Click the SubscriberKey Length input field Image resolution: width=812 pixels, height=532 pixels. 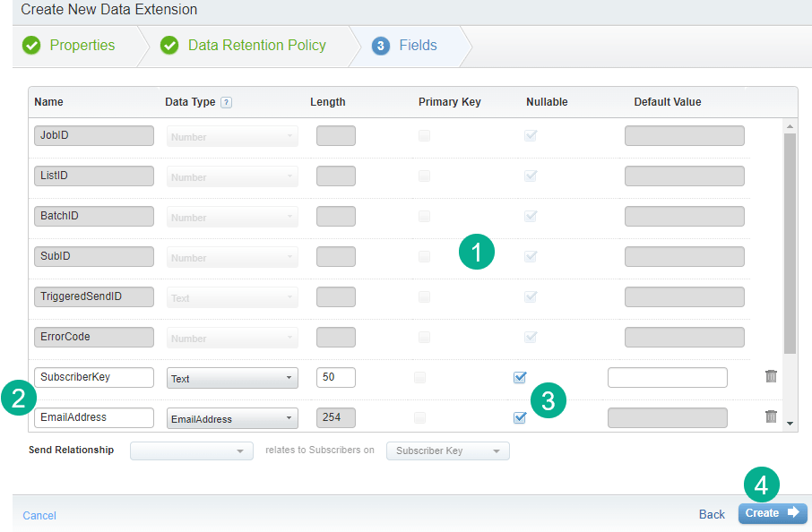click(x=335, y=378)
